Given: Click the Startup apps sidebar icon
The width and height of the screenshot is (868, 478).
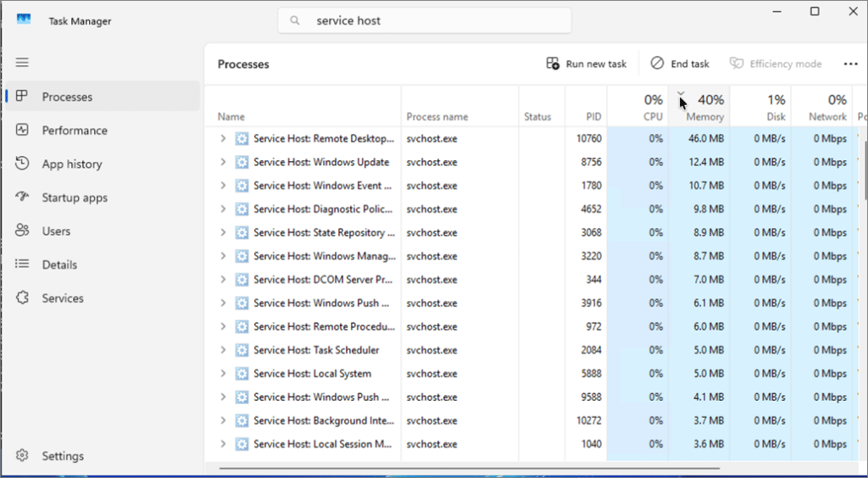Looking at the screenshot, I should (x=22, y=197).
